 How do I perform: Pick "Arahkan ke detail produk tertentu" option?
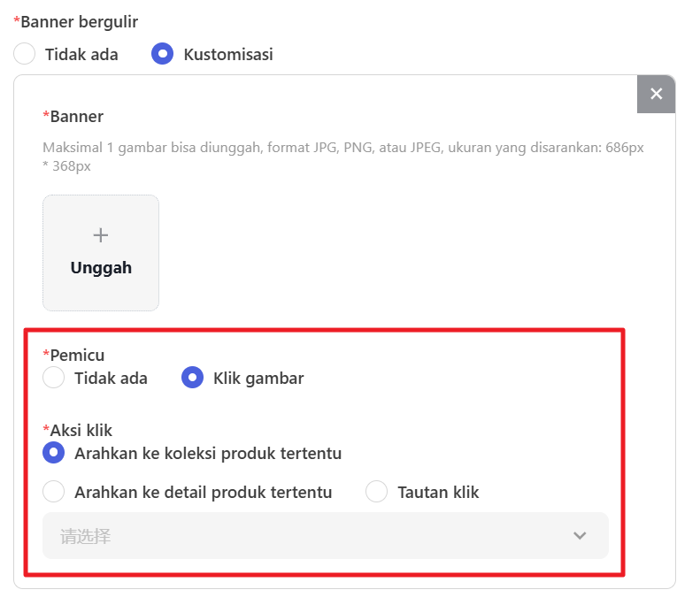[x=54, y=492]
